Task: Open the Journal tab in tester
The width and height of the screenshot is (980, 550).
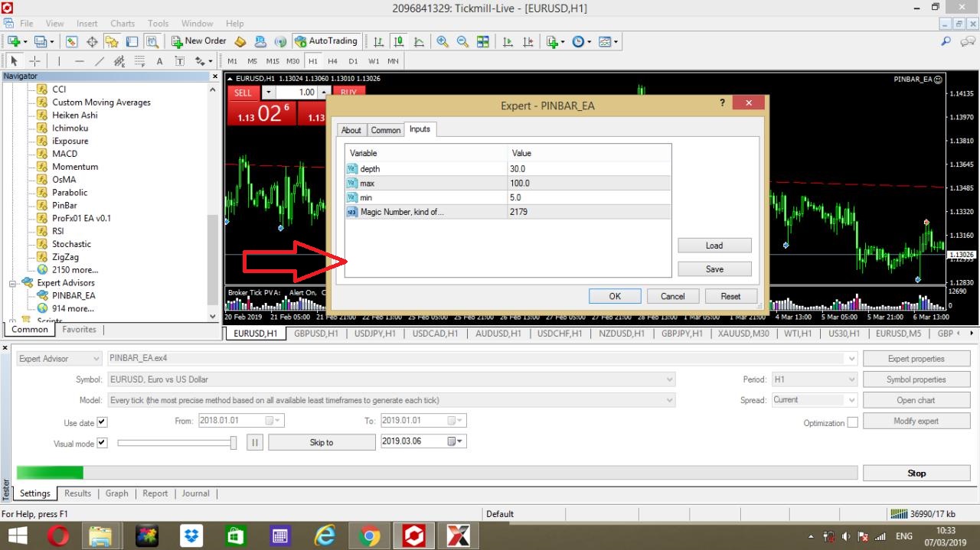Action: [195, 493]
